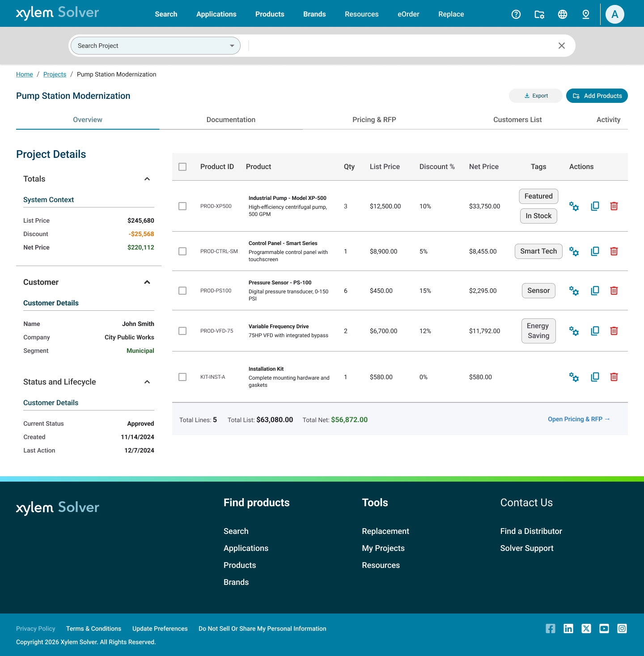
Task: Open the help icon in the navigation bar
Action: 516,14
